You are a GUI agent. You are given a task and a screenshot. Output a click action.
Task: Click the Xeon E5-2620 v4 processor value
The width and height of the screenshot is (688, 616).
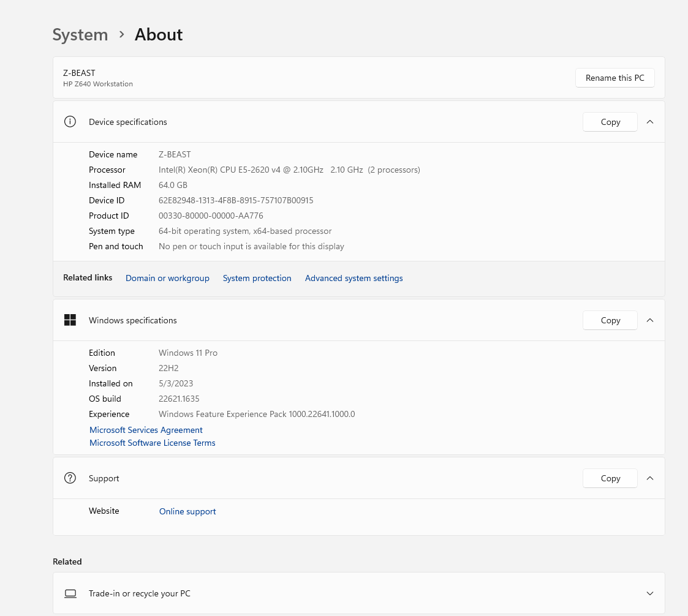[289, 170]
